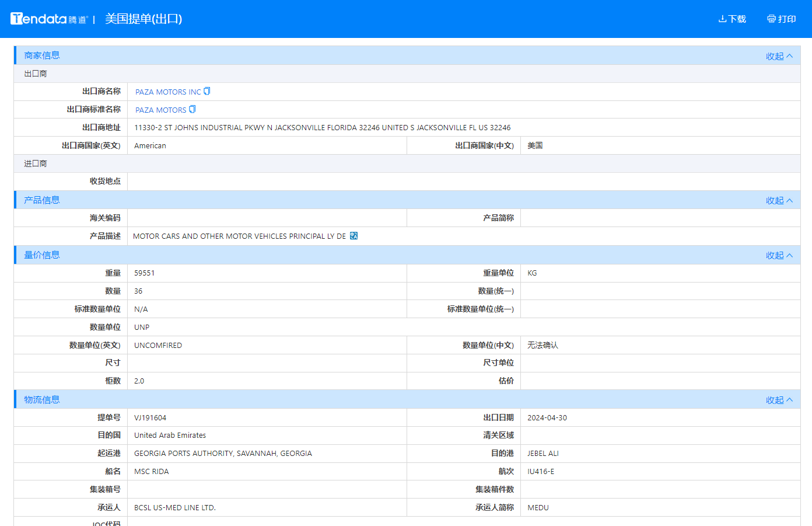Copy standard exporter name PAZA MOTORS
This screenshot has width=812, height=526.
pyautogui.click(x=192, y=110)
